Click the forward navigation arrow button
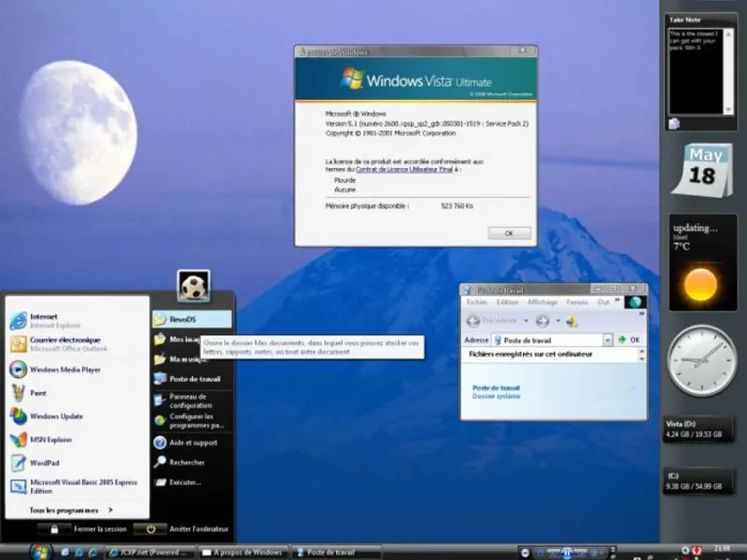Viewport: 747px width, 560px height. [x=543, y=321]
